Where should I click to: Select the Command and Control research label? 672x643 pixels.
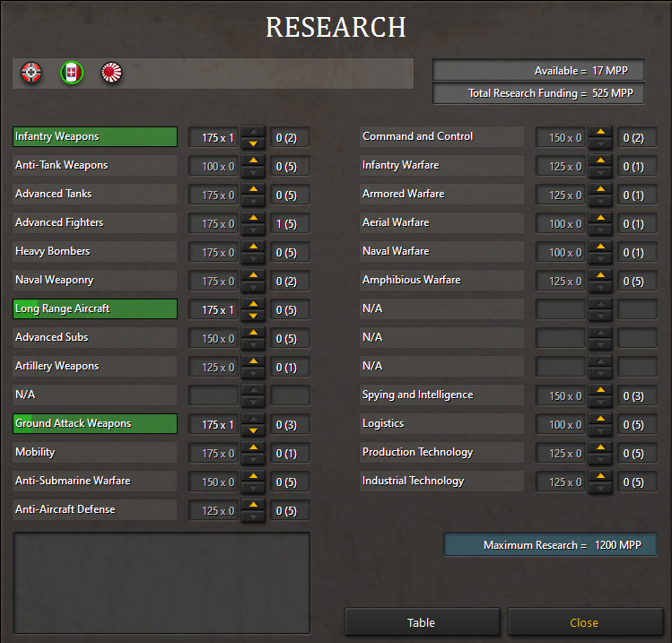pyautogui.click(x=441, y=136)
